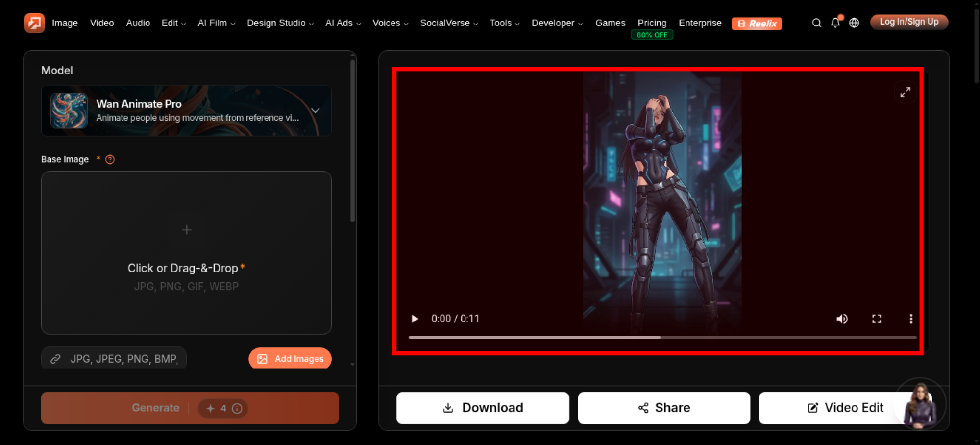Mute the video volume speaker icon
This screenshot has width=980, height=445.
842,319
